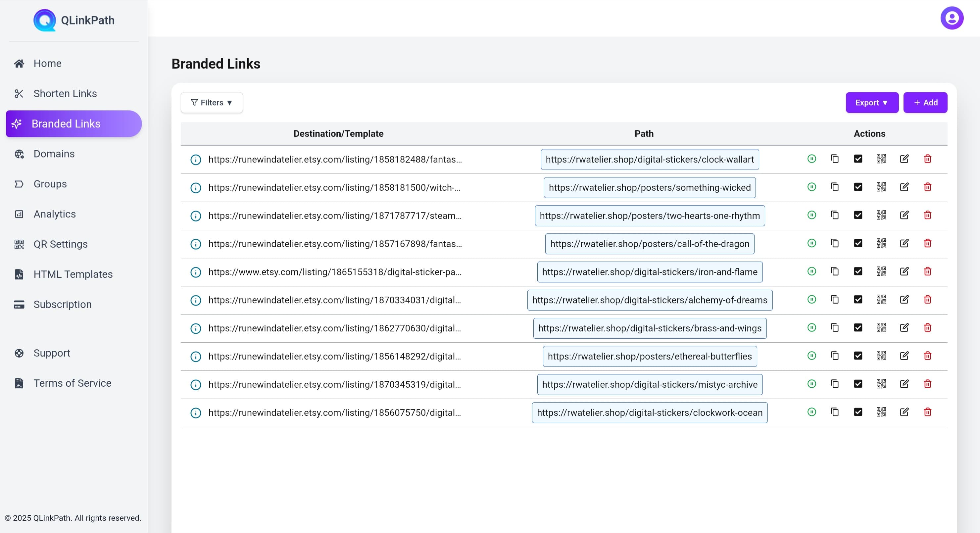Click the clock-wallart path URL
Viewport: 980px width, 533px height.
[x=650, y=160]
